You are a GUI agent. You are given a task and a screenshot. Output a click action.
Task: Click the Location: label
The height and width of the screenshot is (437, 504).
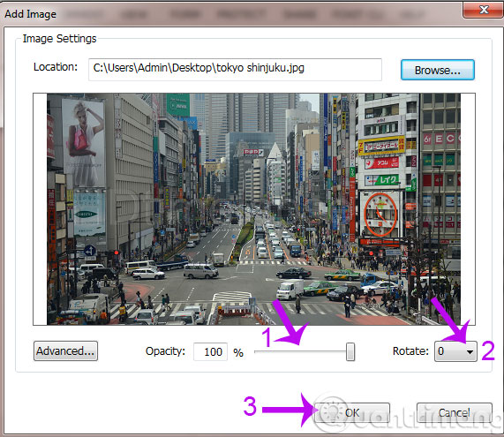(x=56, y=67)
